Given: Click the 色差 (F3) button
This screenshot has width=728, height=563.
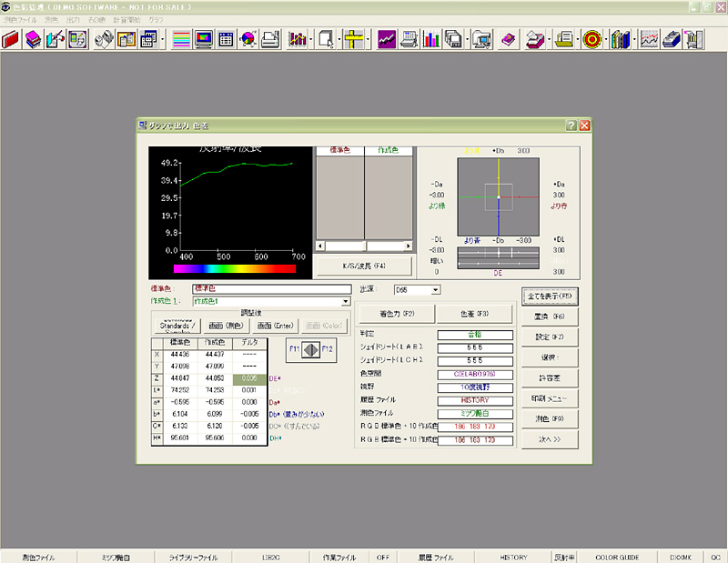Looking at the screenshot, I should (x=474, y=314).
